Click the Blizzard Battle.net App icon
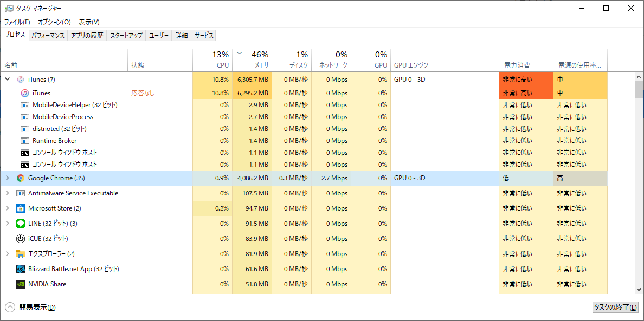 click(x=21, y=269)
